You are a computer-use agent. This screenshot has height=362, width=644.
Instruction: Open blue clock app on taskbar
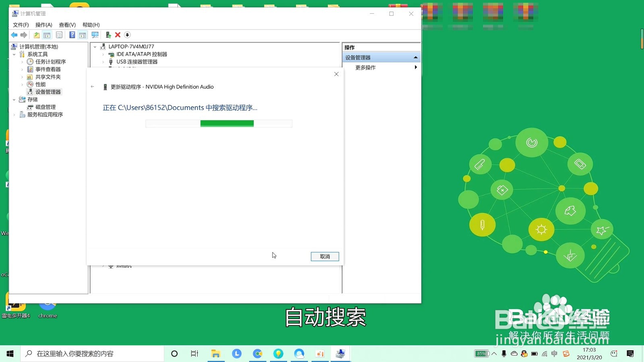(x=237, y=354)
